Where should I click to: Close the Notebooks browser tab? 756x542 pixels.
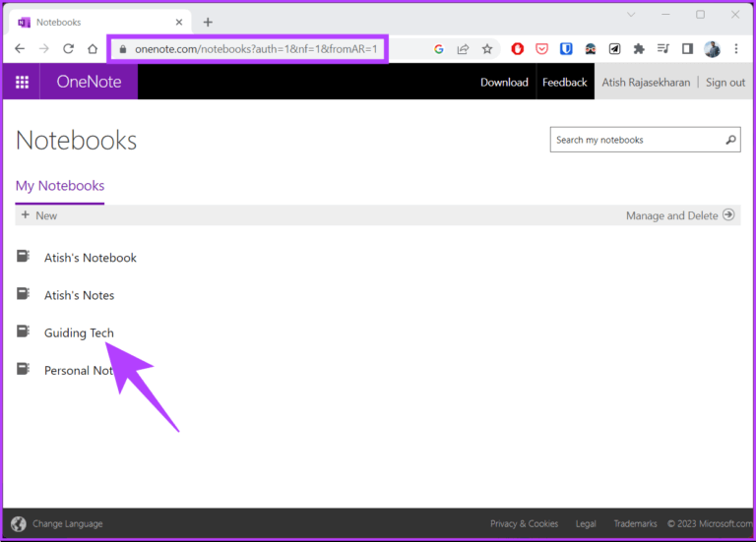pos(179,23)
